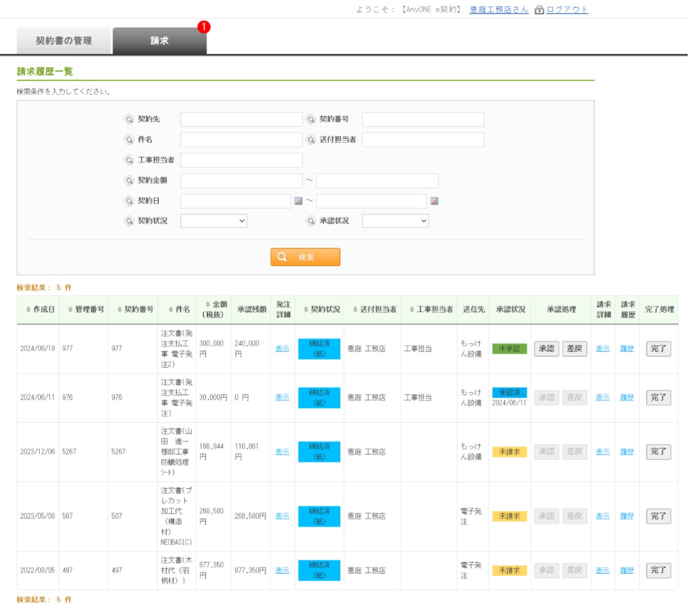
Task: Show 発注詳細 for contract 5267
Action: click(283, 452)
